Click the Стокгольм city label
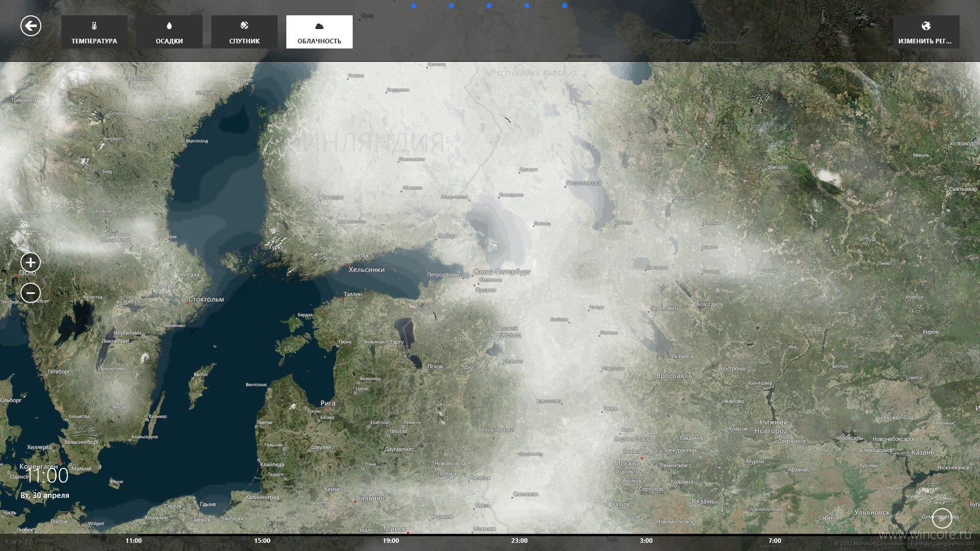Screen dimensions: 980x551 [206, 299]
